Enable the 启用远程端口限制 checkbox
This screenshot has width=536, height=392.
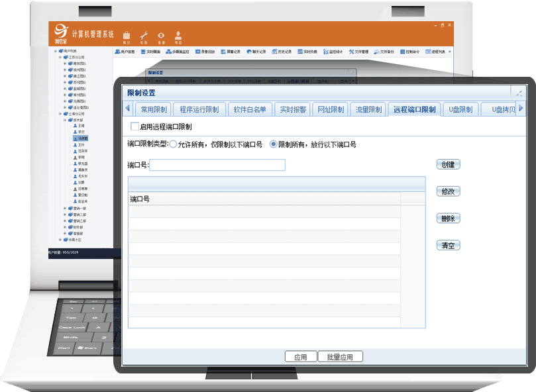point(135,126)
